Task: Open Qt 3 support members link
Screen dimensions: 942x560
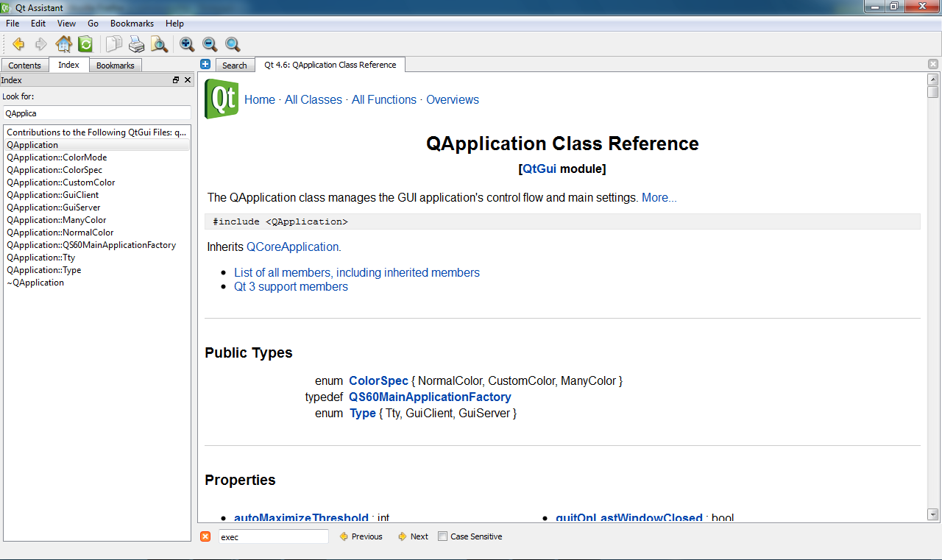Action: click(291, 286)
